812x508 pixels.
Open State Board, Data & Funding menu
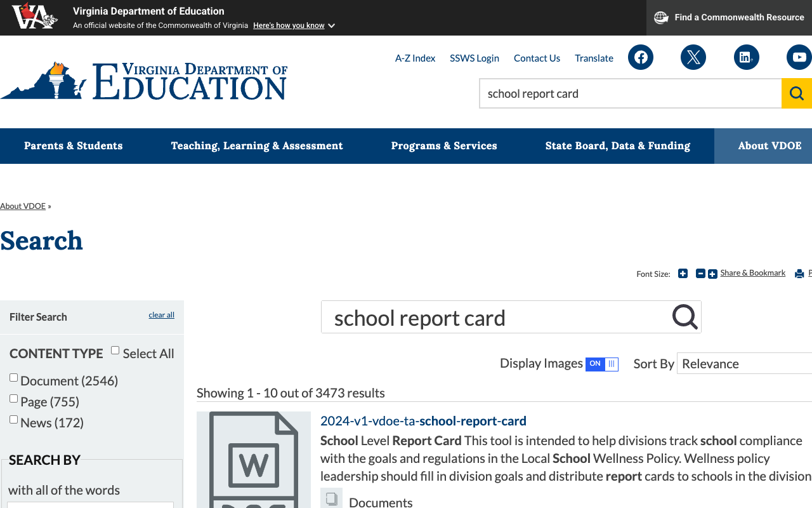(618, 146)
